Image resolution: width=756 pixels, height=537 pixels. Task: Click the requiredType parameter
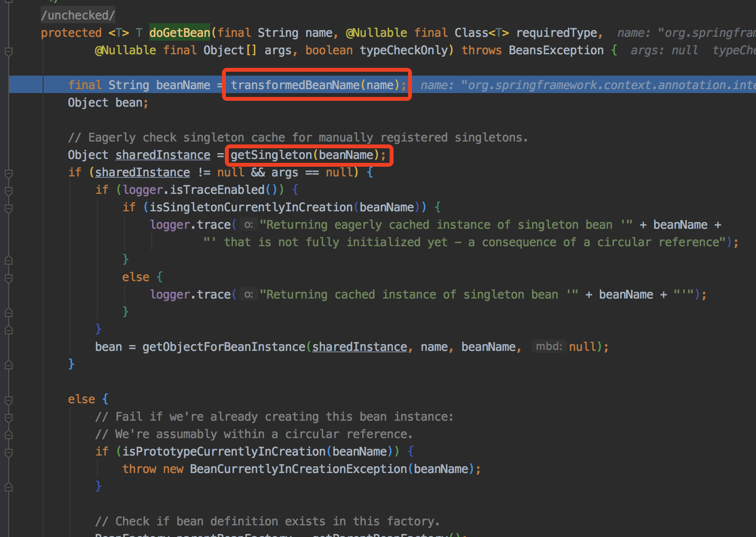pos(556,32)
